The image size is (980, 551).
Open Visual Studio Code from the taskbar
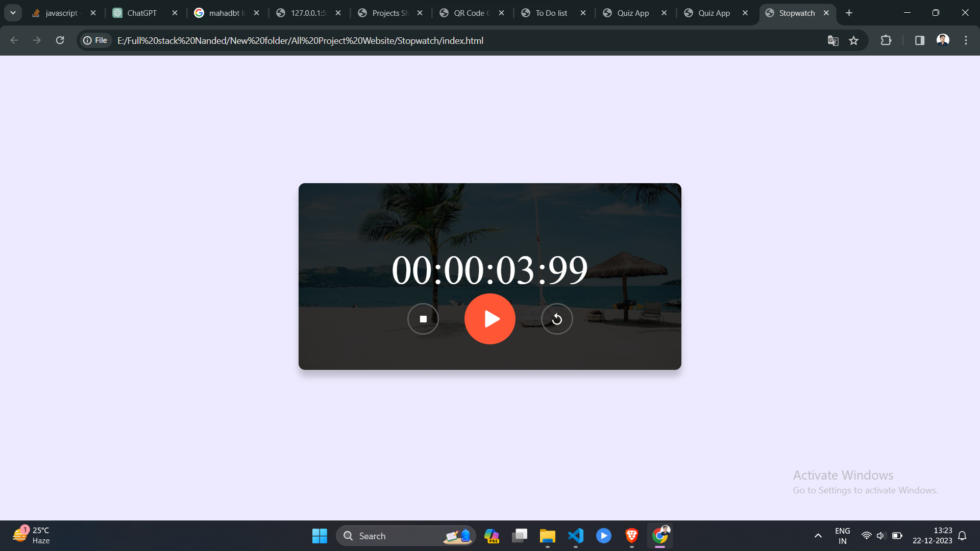pyautogui.click(x=575, y=536)
